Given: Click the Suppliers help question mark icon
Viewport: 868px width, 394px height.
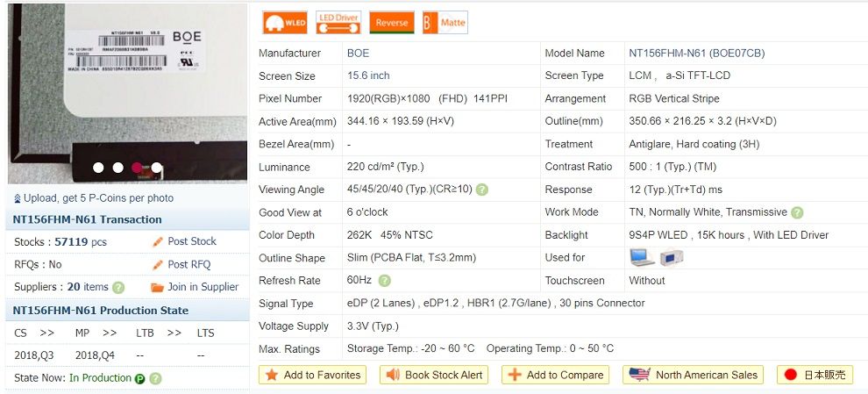Looking at the screenshot, I should [118, 288].
